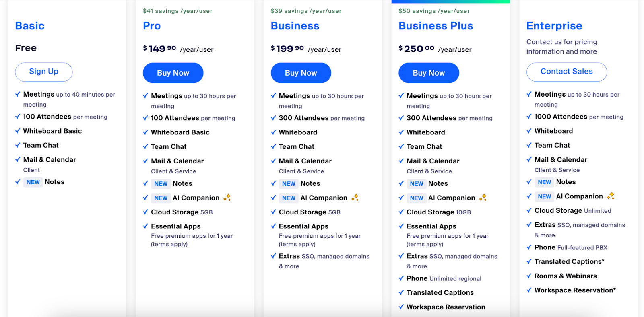
Task: Open the Enterprise plan heading
Action: pyautogui.click(x=554, y=26)
